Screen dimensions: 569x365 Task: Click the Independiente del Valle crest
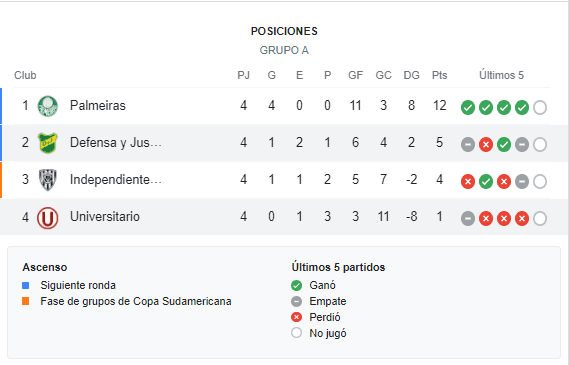pyautogui.click(x=48, y=180)
